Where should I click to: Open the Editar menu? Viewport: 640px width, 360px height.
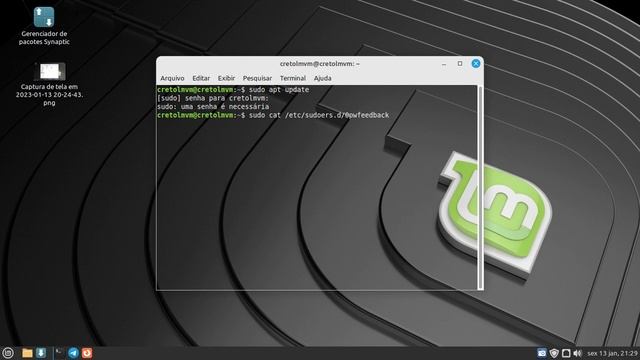201,78
